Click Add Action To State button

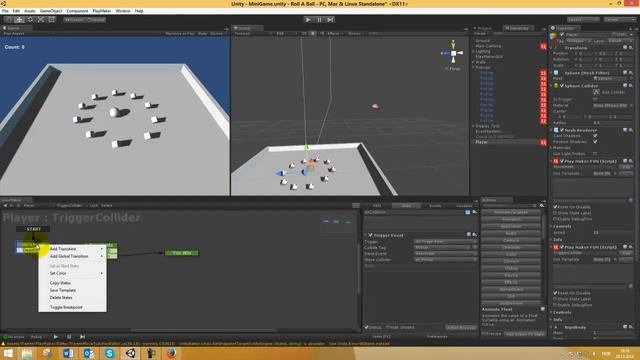pyautogui.click(x=524, y=334)
